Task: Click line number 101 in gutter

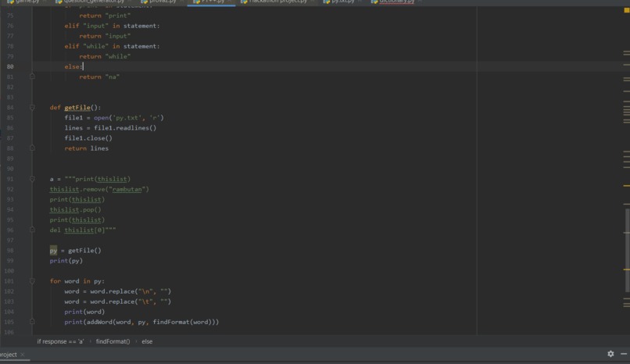Action: coord(9,281)
